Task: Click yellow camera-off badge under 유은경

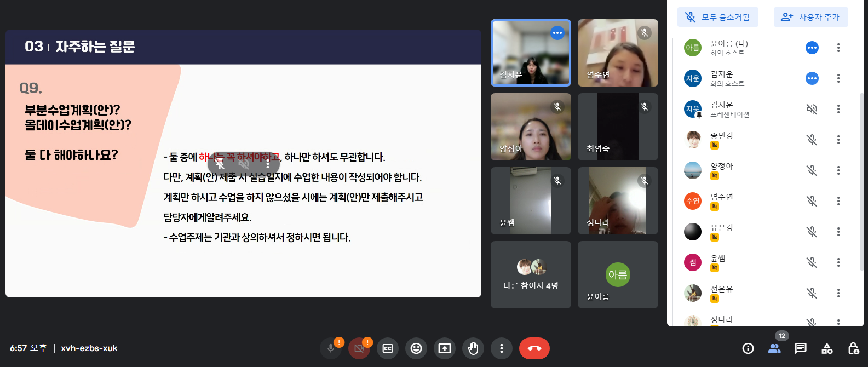Action: [715, 238]
